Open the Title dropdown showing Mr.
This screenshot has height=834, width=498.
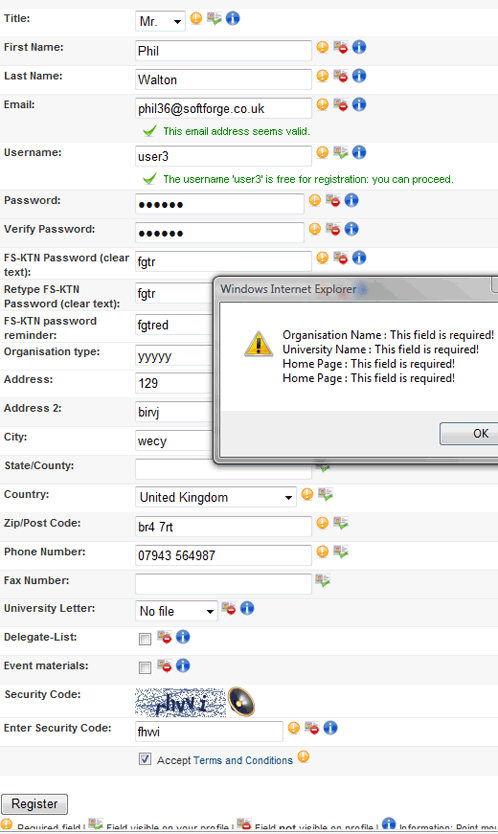pos(160,21)
